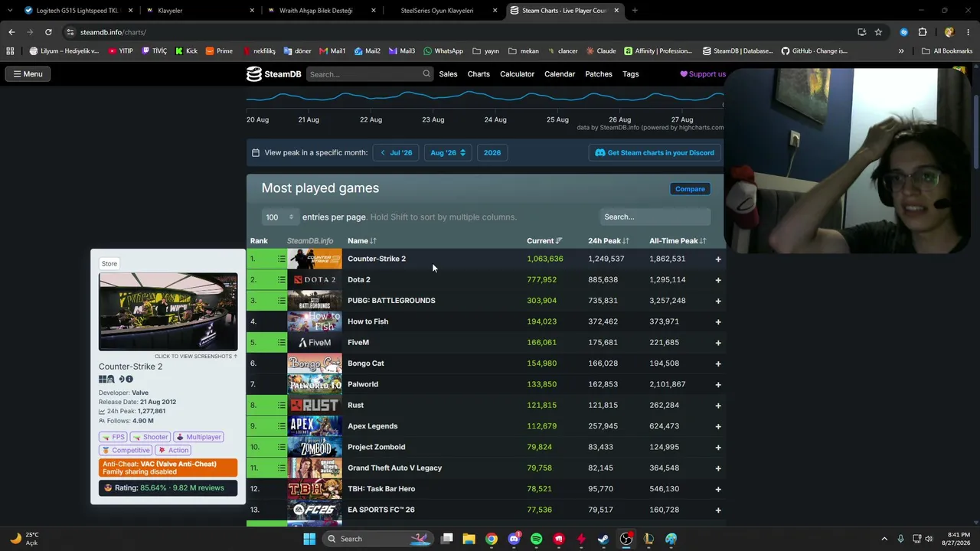Image resolution: width=980 pixels, height=551 pixels.
Task: Open the yayın bookmarks folder
Action: pyautogui.click(x=485, y=51)
